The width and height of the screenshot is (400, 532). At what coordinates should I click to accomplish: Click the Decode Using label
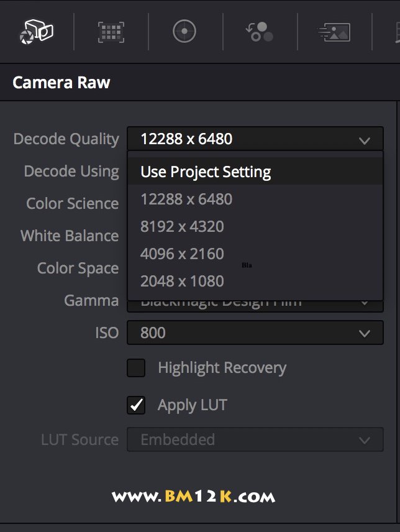pos(71,172)
